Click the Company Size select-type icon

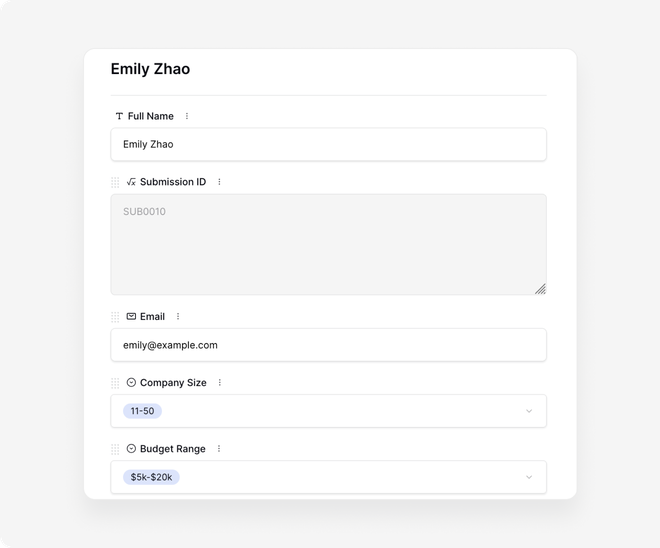[x=131, y=383]
